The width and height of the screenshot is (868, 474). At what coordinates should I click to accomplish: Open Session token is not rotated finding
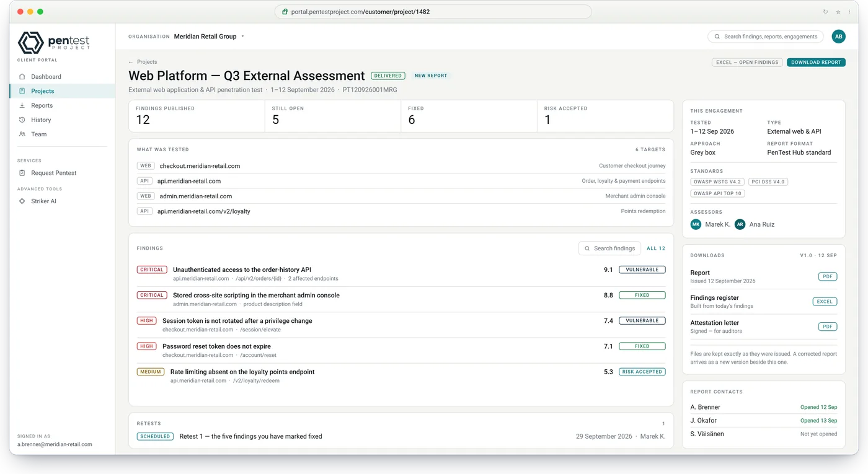point(401,325)
